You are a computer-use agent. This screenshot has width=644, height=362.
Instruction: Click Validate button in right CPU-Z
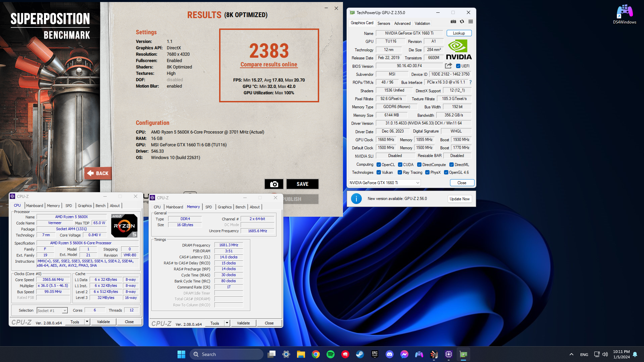point(243,323)
